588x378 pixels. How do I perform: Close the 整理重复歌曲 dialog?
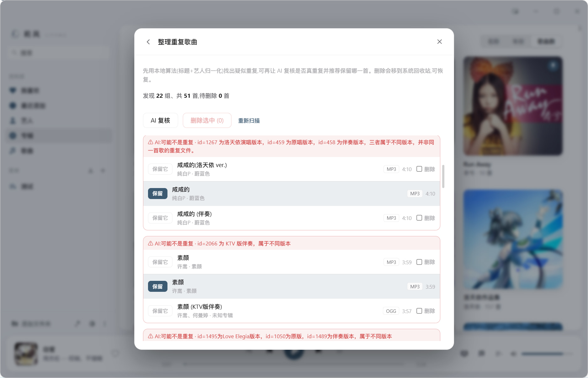[x=439, y=42]
